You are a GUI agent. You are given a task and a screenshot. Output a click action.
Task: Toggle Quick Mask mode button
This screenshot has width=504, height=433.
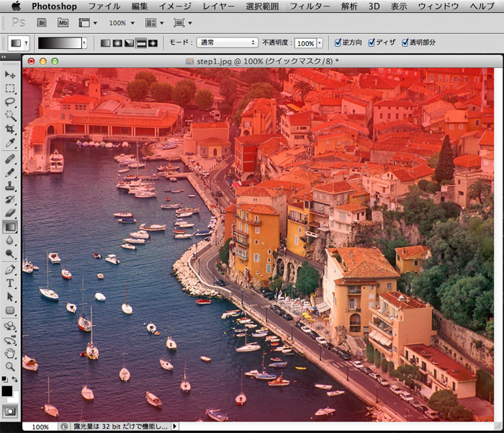click(x=10, y=410)
